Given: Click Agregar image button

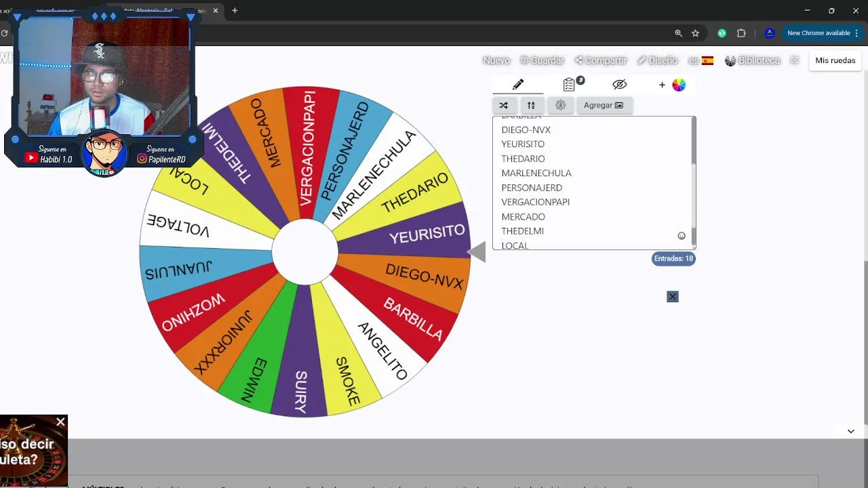Looking at the screenshot, I should coord(604,105).
